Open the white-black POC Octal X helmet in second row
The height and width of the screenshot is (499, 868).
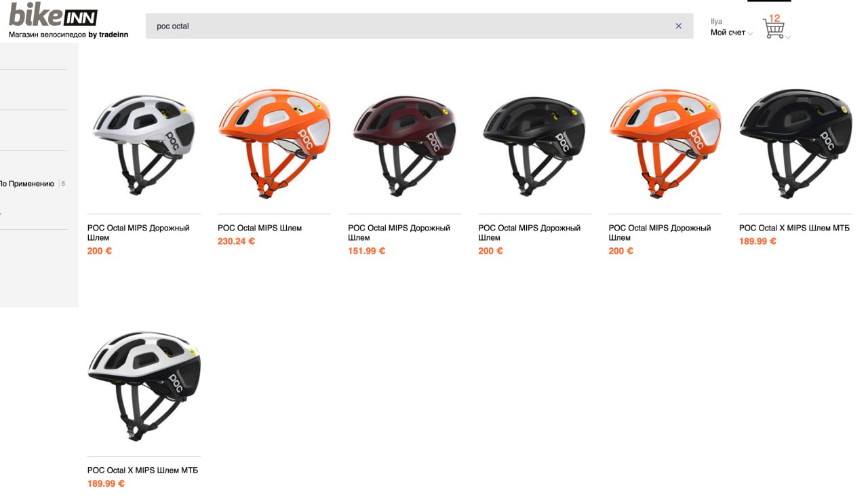(144, 386)
